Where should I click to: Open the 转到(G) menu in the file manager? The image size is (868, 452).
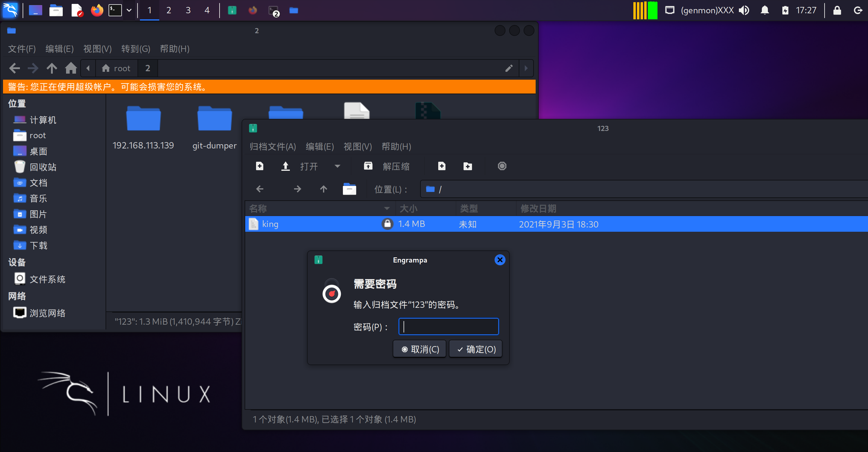tap(135, 49)
